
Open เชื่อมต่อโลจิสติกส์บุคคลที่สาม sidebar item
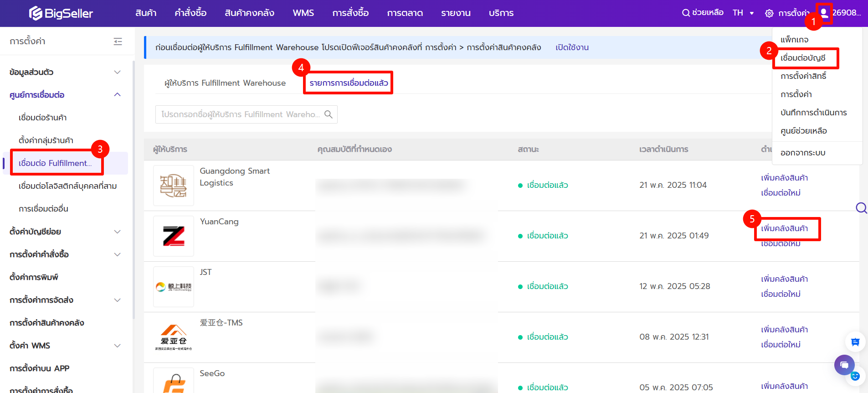[67, 186]
